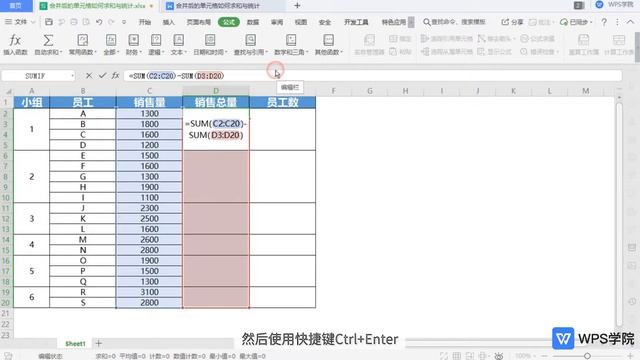Confirm the formula with the checkmark icon
The image size is (640, 360).
102,76
